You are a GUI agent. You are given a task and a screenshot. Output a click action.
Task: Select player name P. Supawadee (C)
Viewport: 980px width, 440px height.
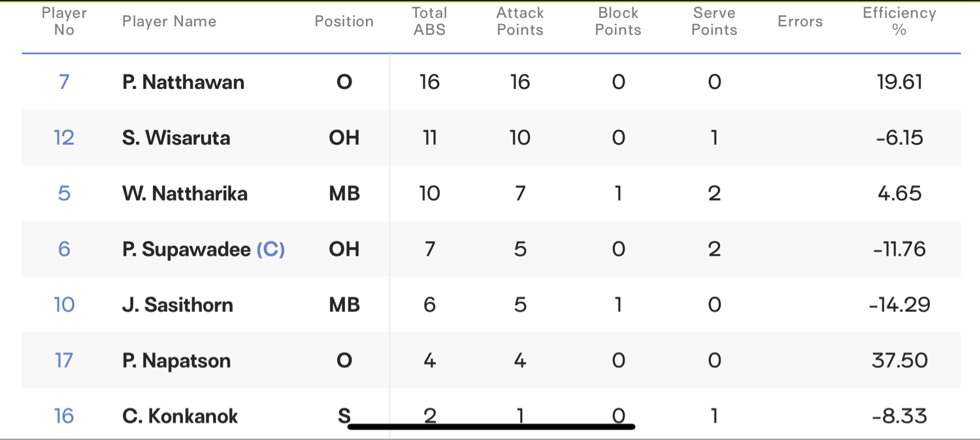tap(203, 249)
